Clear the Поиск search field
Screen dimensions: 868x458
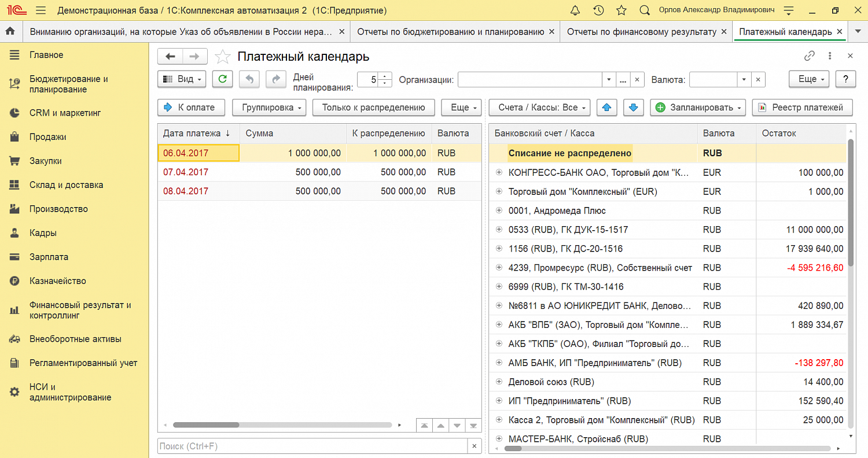(475, 446)
